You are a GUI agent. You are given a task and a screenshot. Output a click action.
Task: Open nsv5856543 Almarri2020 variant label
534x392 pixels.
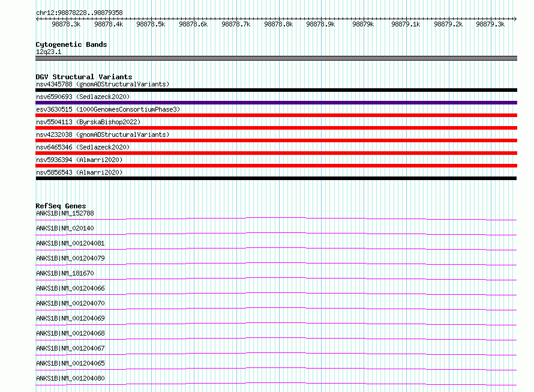[79, 172]
